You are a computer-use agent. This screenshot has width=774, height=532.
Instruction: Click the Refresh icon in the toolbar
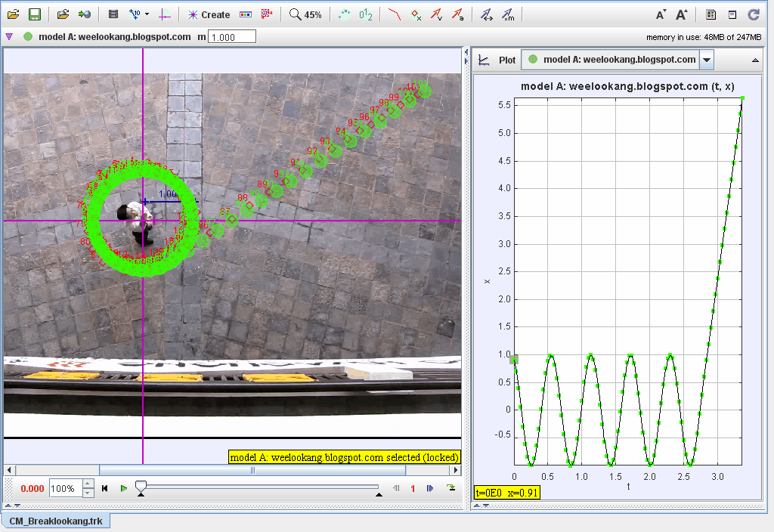coord(753,14)
